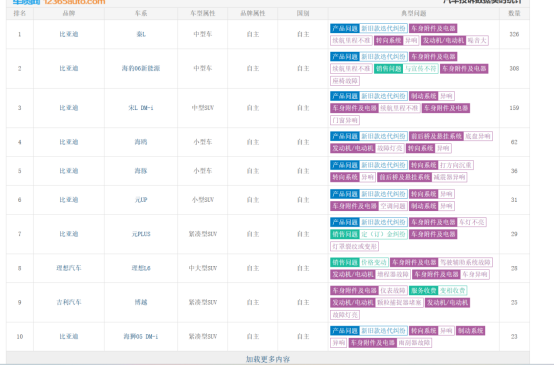Select the 车系 column header
This screenshot has width=554, height=366.
(141, 13)
